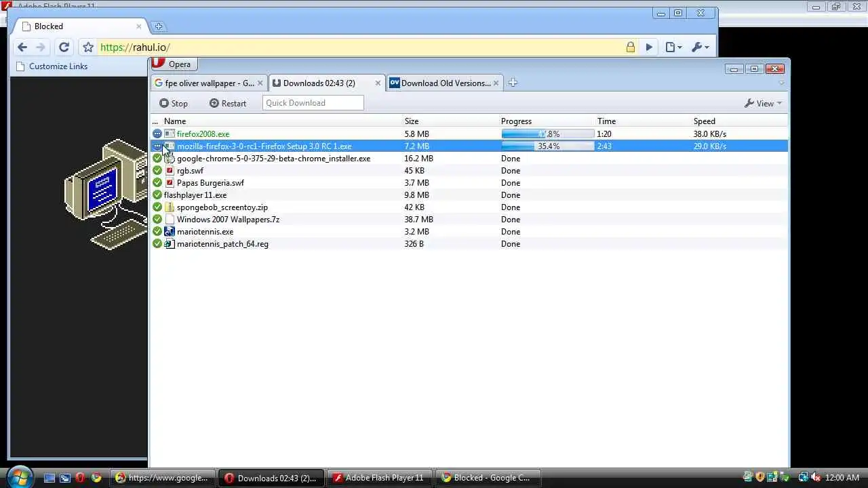Launch Chrome from the quick launch
This screenshot has width=868, height=488.
(x=96, y=478)
